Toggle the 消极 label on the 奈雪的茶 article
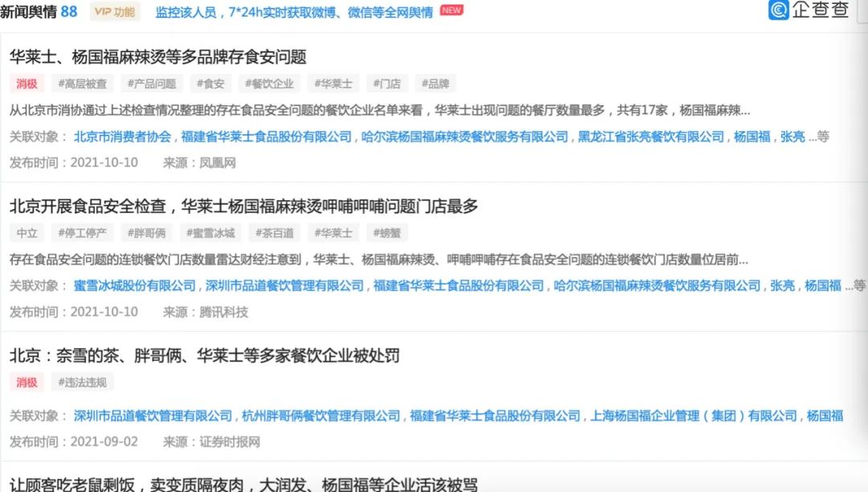Viewport: 868px width, 492px height. [x=27, y=382]
